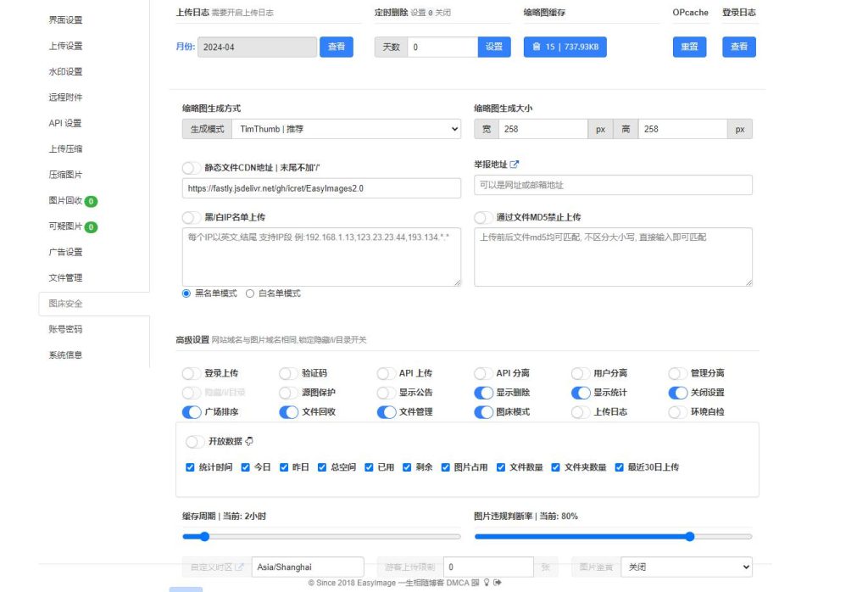This screenshot has height=592, width=868.
Task: Click the 查看 button next to the month field
Action: click(337, 47)
